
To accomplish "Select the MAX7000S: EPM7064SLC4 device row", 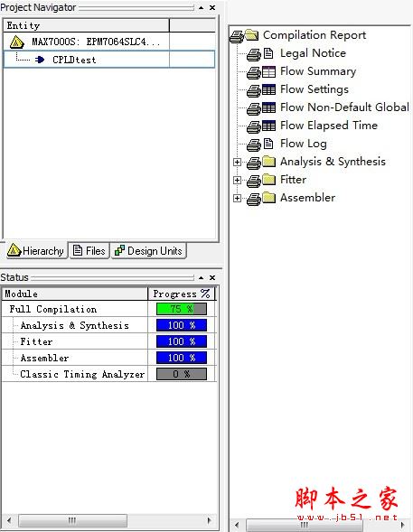I will coord(109,42).
